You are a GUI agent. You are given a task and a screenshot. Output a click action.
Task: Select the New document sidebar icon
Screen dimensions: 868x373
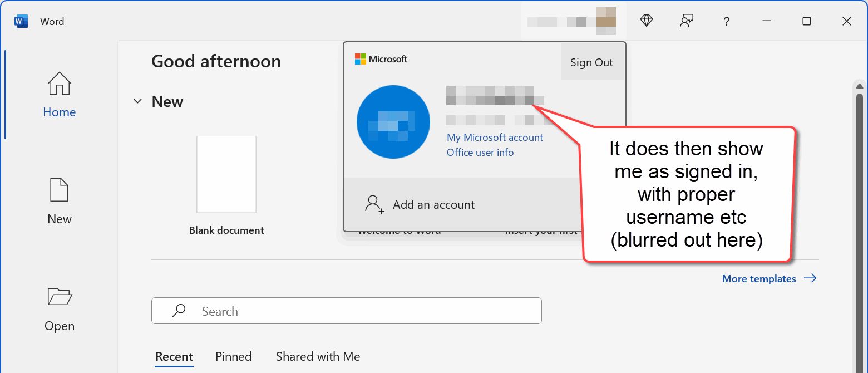[59, 190]
